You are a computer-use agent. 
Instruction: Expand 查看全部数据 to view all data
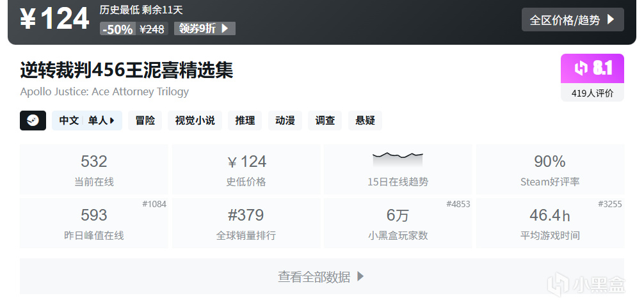(x=321, y=276)
